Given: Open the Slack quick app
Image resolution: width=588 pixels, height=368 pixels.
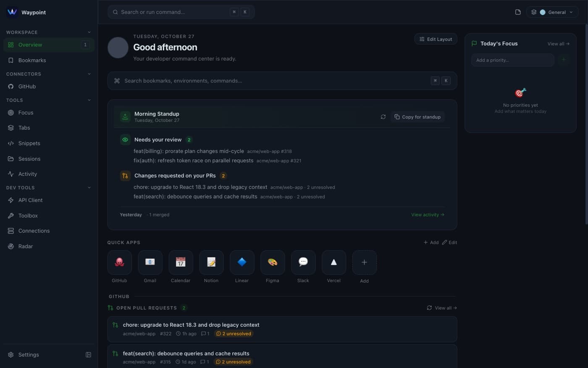Looking at the screenshot, I should coord(303,262).
